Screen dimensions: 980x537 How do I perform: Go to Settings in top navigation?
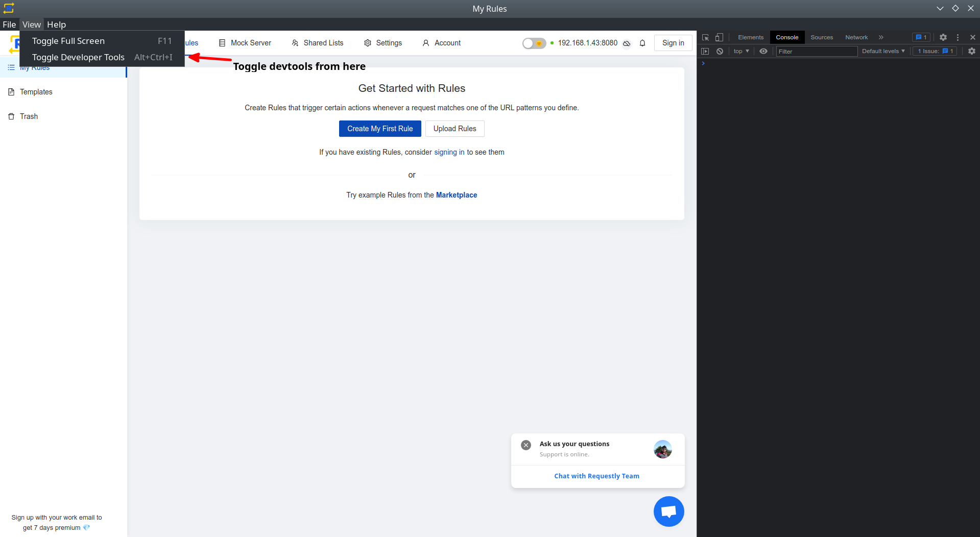pos(383,43)
